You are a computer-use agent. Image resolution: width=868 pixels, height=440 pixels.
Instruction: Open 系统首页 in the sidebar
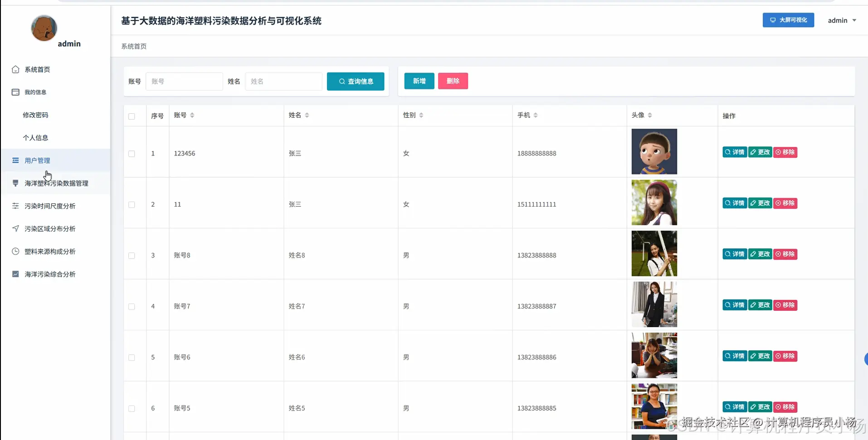point(55,69)
